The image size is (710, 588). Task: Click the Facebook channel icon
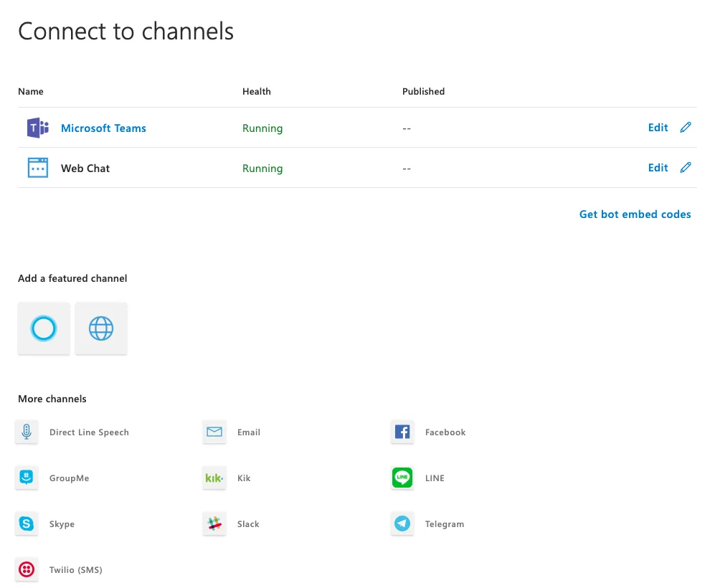point(402,432)
